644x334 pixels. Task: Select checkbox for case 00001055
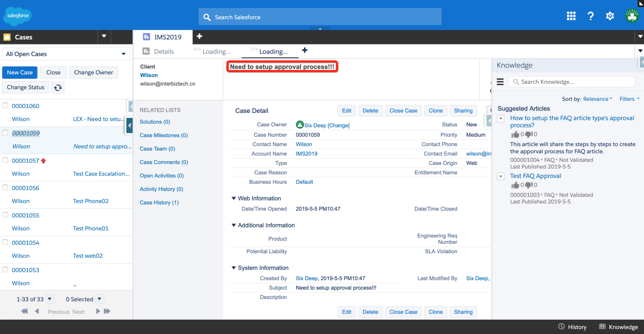[5, 215]
